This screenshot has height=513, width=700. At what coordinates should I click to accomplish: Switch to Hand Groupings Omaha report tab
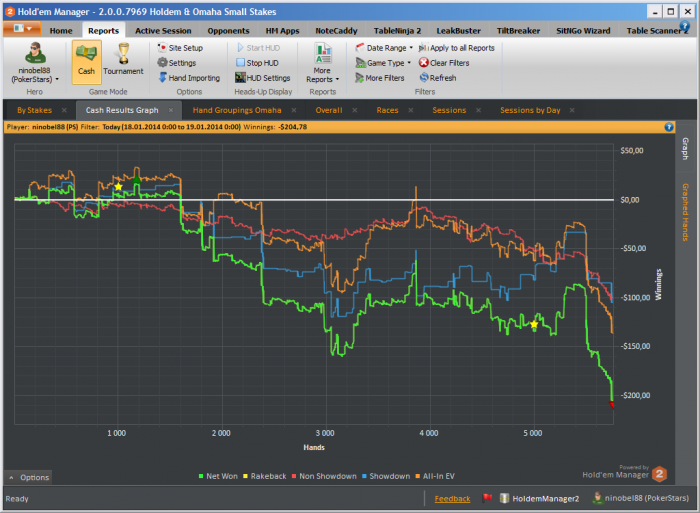pos(237,110)
